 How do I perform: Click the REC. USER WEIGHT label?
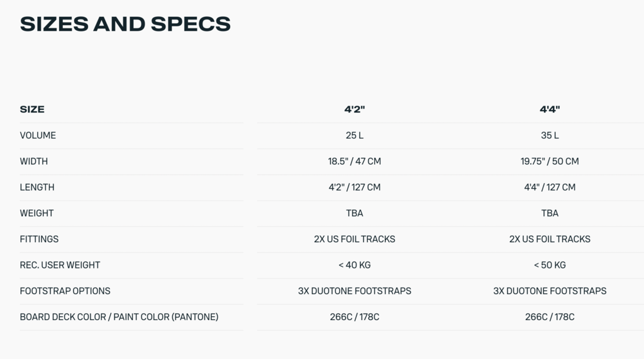(x=60, y=265)
